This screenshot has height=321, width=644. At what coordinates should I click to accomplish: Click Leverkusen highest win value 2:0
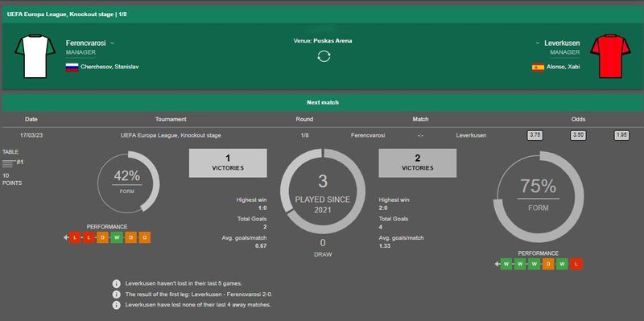click(x=383, y=208)
